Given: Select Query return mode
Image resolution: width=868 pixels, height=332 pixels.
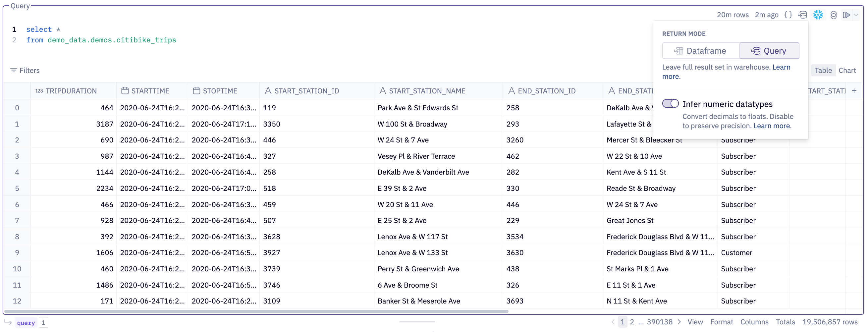Looking at the screenshot, I should click(x=769, y=51).
